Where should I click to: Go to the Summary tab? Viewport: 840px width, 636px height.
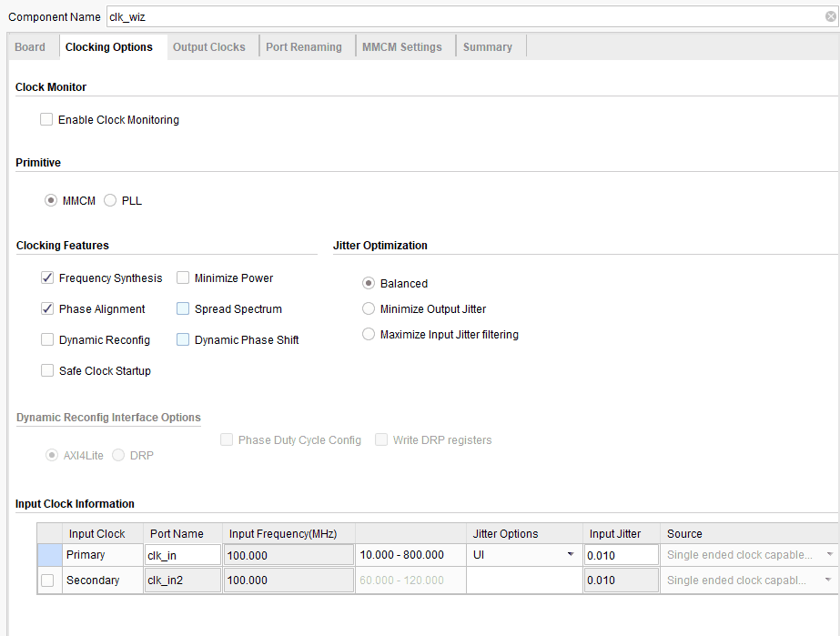(487, 47)
